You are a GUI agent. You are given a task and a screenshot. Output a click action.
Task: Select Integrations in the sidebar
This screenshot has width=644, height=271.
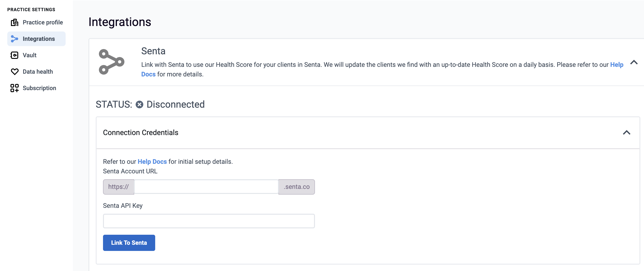pos(36,39)
